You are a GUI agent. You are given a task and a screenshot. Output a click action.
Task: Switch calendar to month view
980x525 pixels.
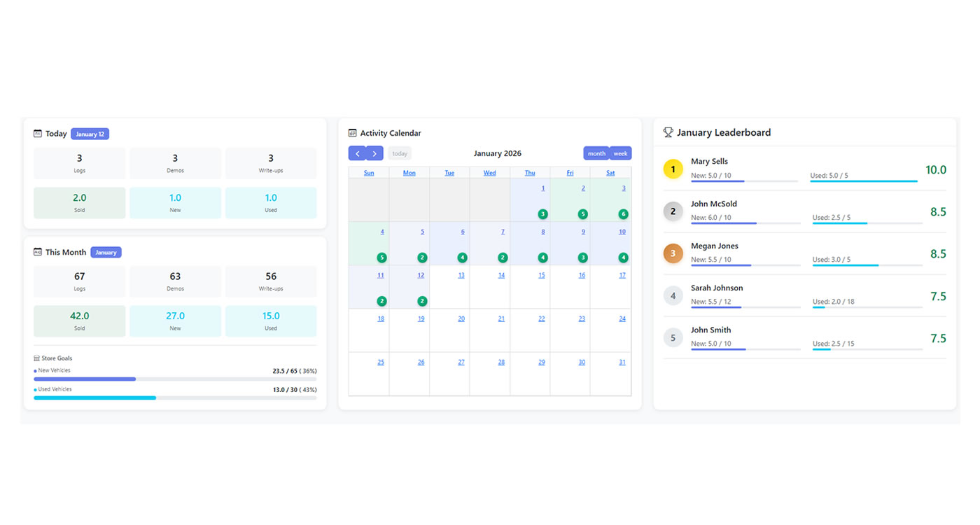point(596,153)
